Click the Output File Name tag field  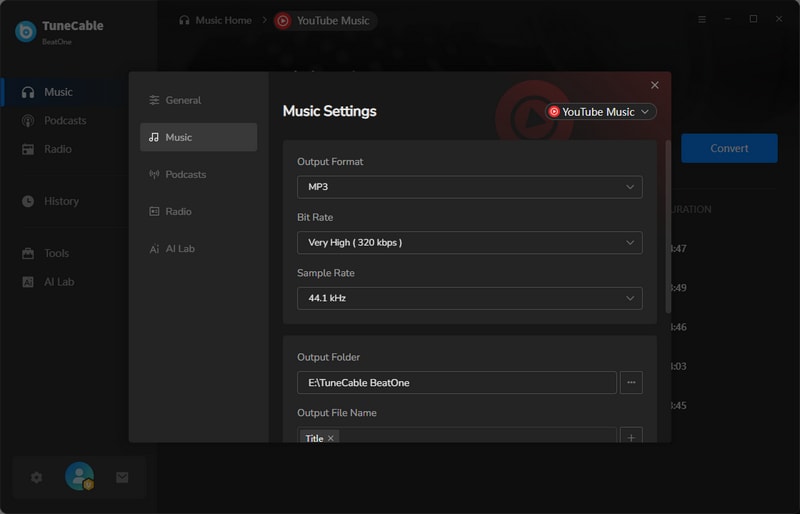457,435
